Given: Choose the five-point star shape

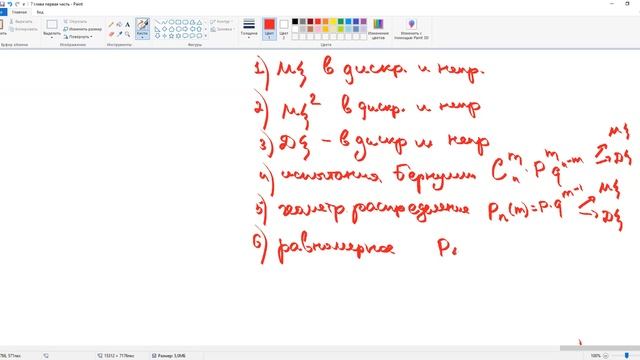Looking at the screenshot, I should coord(171,36).
